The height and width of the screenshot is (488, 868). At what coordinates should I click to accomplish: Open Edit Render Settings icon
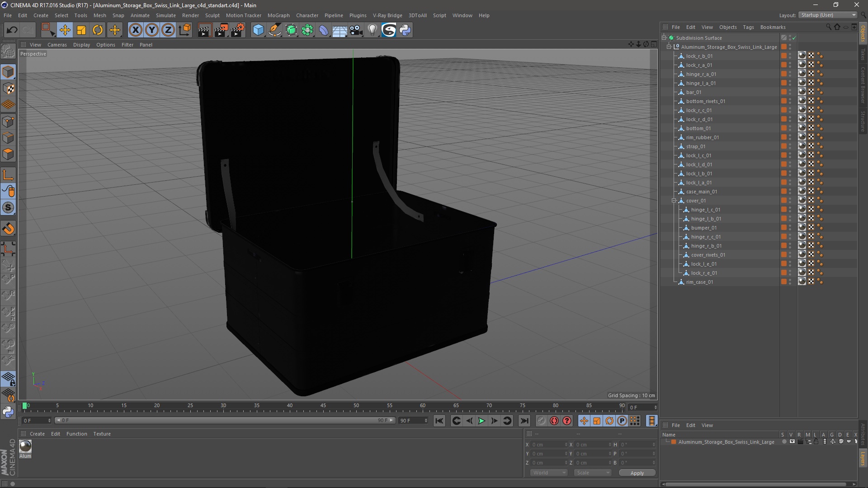pyautogui.click(x=238, y=30)
